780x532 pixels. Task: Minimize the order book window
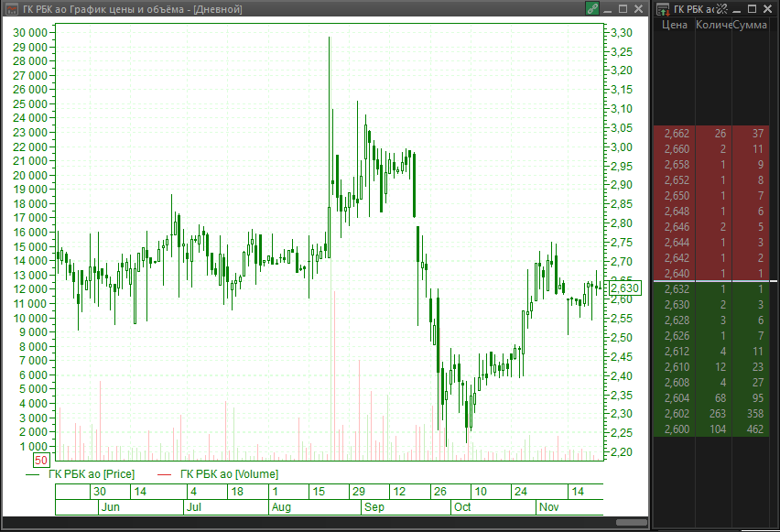click(x=737, y=8)
